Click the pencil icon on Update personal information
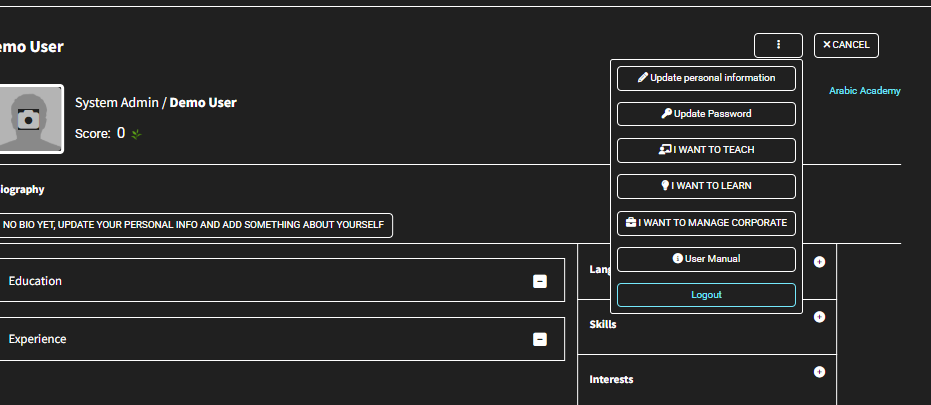The width and height of the screenshot is (931, 405). pos(643,78)
